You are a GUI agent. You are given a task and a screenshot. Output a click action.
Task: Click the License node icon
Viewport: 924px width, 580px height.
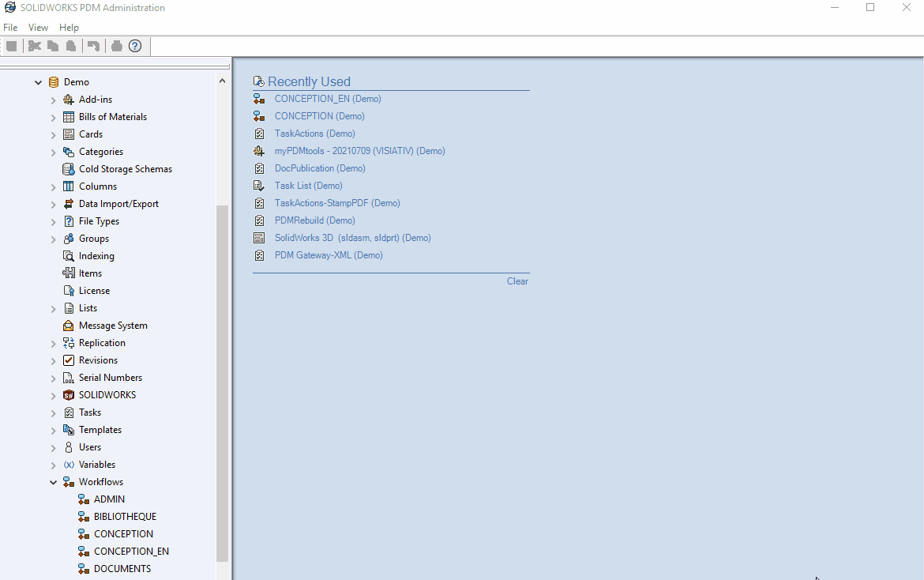pos(69,291)
